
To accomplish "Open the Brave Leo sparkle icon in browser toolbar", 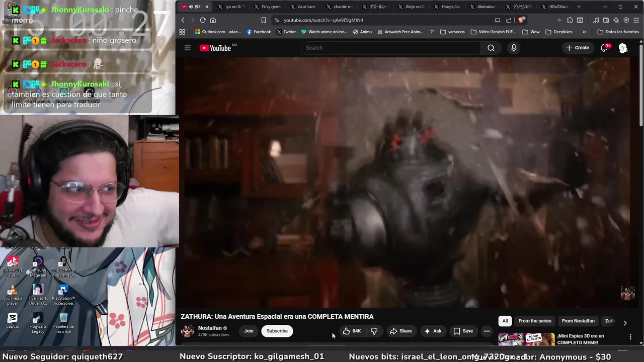I will point(616,20).
